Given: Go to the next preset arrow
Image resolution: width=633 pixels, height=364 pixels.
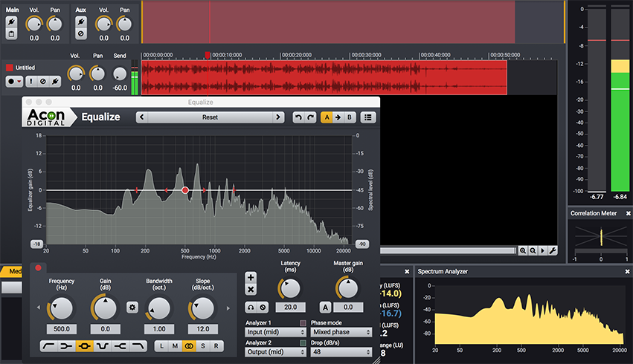Looking at the screenshot, I should click(278, 117).
